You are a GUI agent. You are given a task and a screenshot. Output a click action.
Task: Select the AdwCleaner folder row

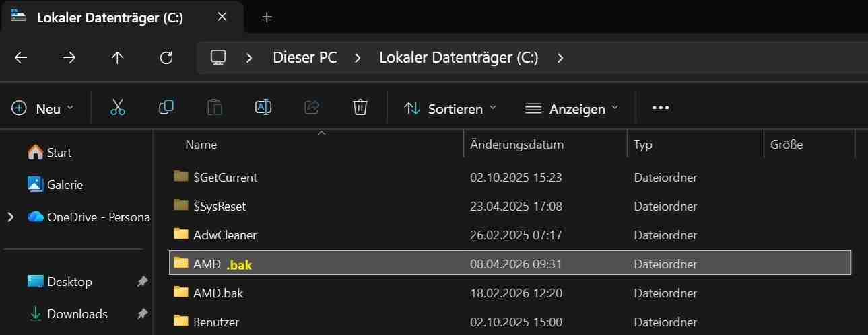(224, 235)
